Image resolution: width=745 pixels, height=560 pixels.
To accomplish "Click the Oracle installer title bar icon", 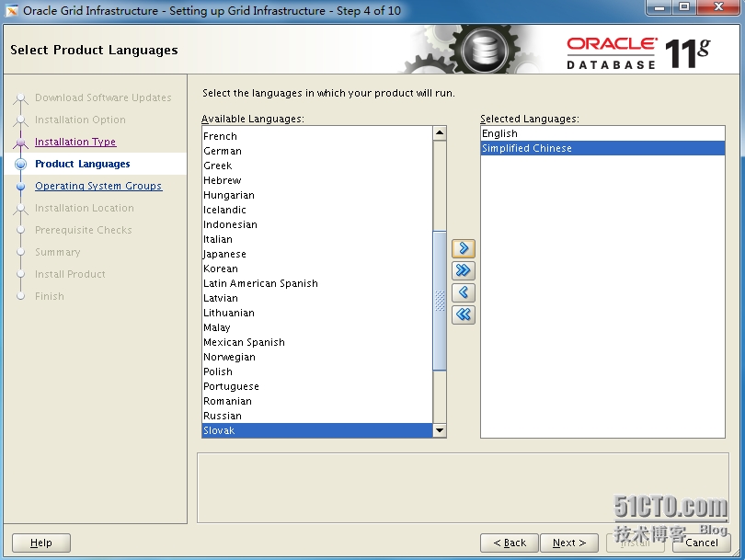I will 12,10.
